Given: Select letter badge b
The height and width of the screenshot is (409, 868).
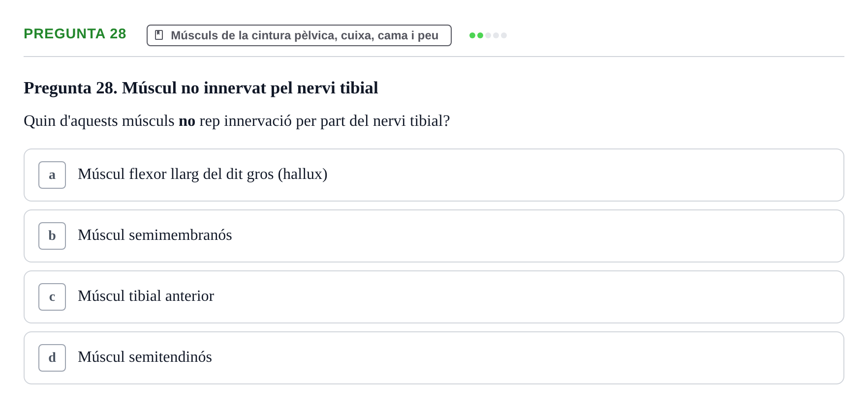Looking at the screenshot, I should click(x=52, y=236).
